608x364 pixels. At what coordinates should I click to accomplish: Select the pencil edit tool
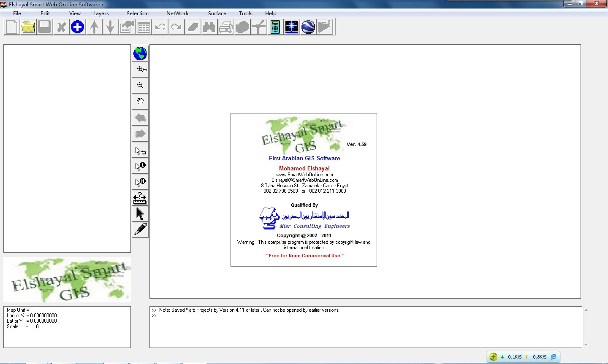140,230
